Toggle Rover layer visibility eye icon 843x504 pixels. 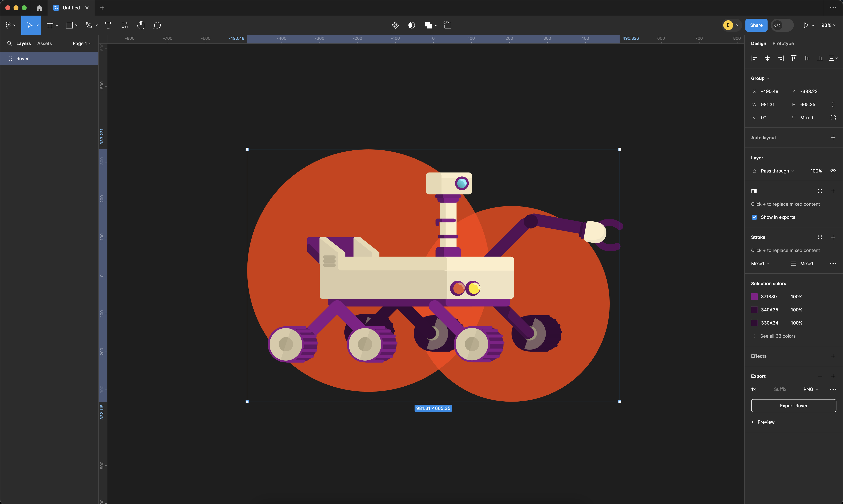[x=833, y=171]
